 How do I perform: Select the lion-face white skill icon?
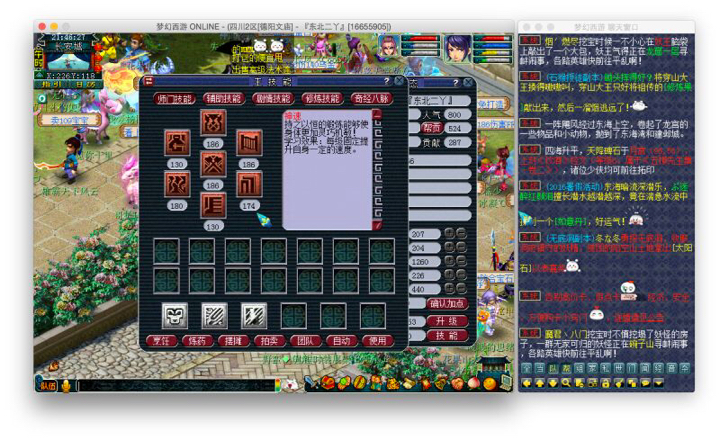pos(175,316)
